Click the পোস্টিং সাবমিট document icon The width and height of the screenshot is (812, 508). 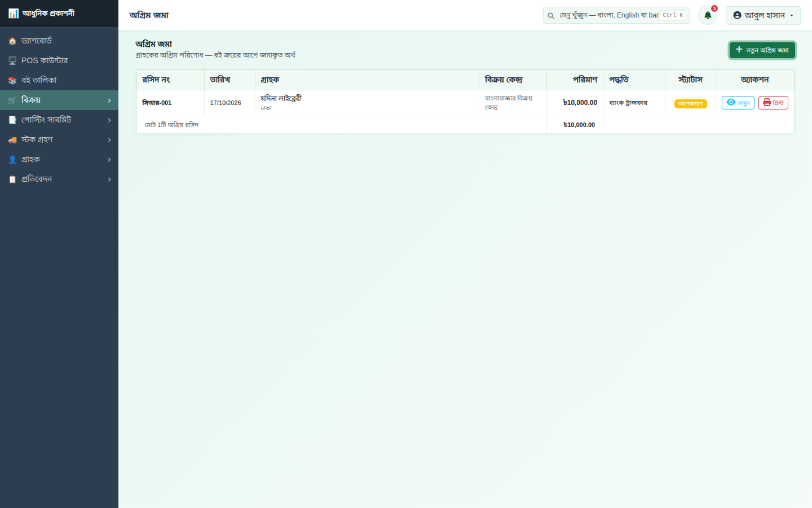point(12,120)
